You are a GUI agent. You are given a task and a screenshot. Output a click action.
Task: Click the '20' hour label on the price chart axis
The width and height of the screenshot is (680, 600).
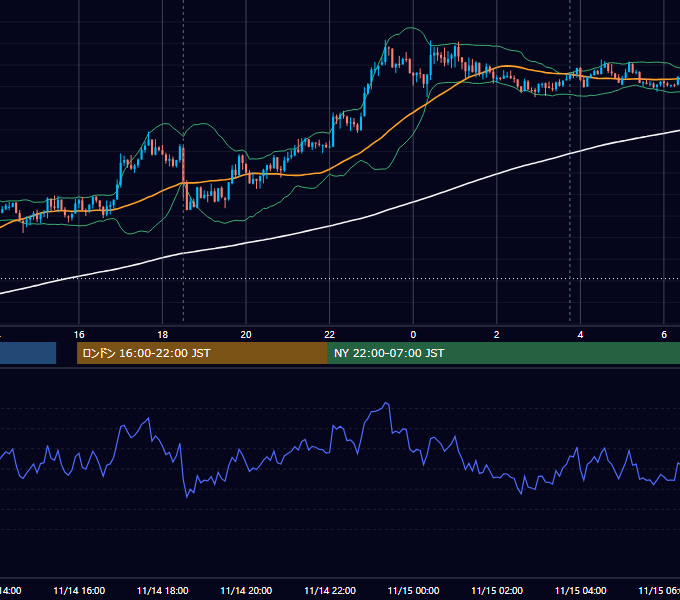point(246,335)
